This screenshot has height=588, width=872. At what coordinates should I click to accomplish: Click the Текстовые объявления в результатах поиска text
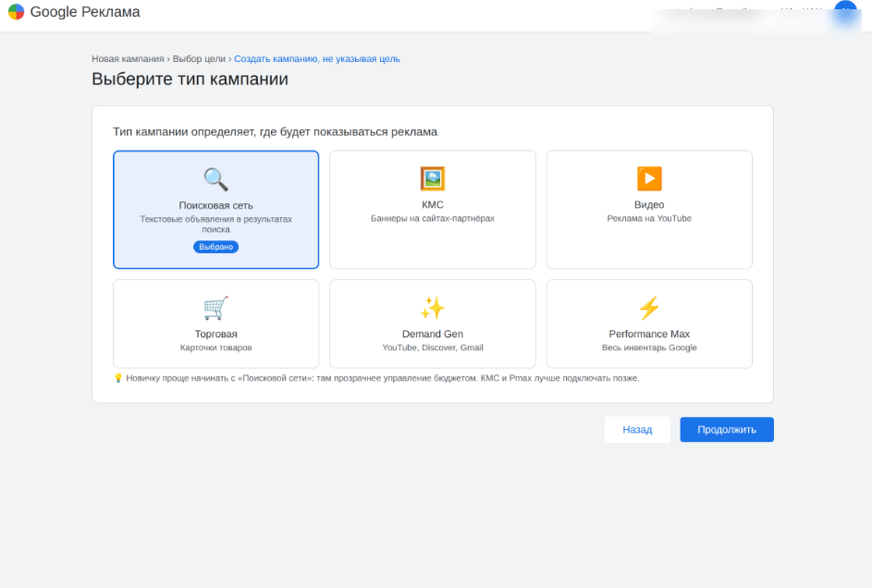pyautogui.click(x=215, y=224)
